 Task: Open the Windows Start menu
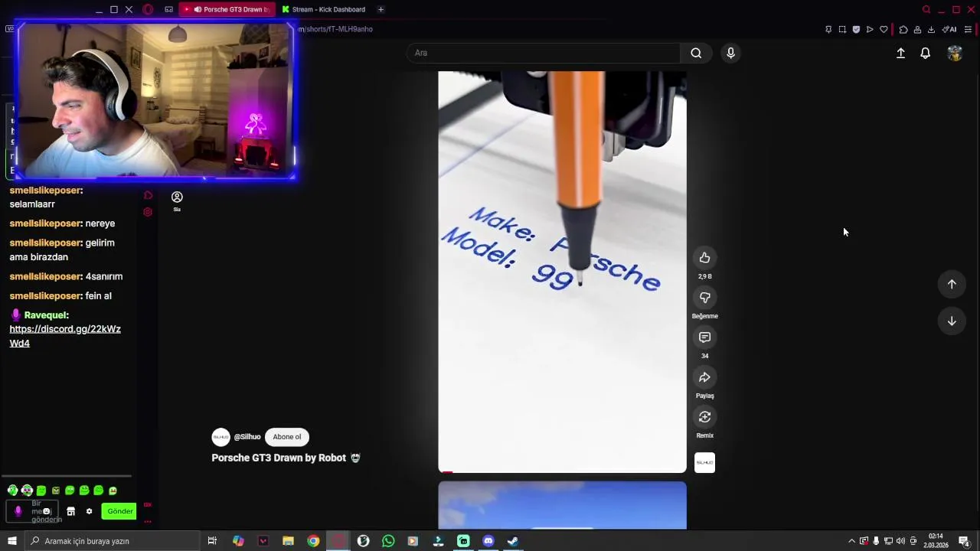[12, 541]
